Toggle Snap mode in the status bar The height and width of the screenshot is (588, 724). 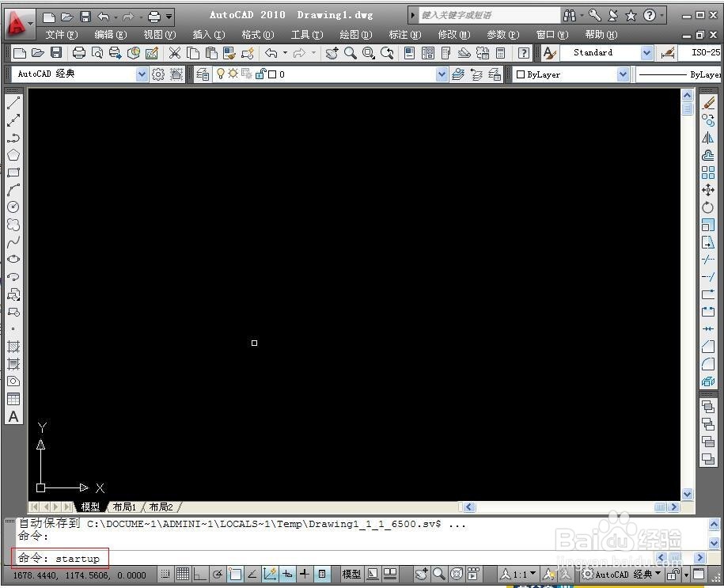click(x=165, y=574)
